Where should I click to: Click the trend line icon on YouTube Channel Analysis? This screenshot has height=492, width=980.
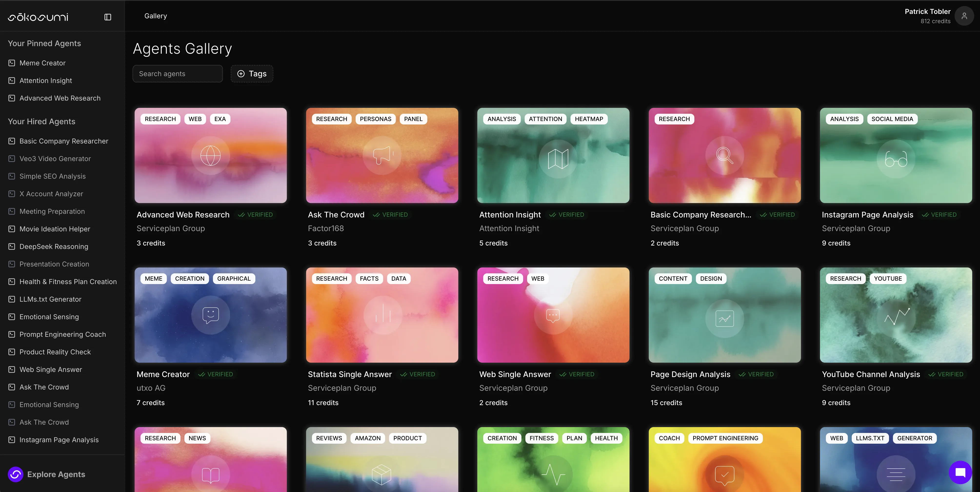pos(897,316)
